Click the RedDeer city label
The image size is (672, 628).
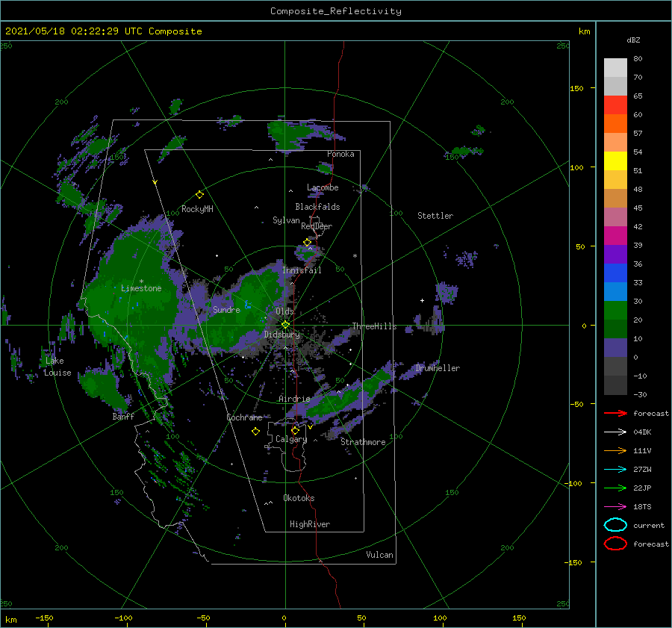pyautogui.click(x=317, y=226)
